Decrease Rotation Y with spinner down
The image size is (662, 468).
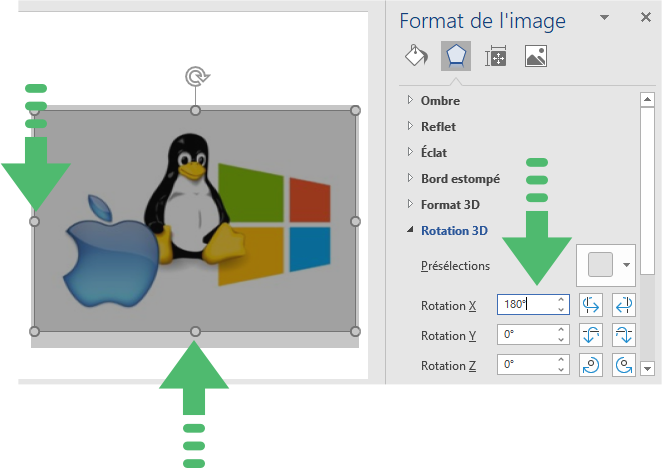[x=561, y=340]
